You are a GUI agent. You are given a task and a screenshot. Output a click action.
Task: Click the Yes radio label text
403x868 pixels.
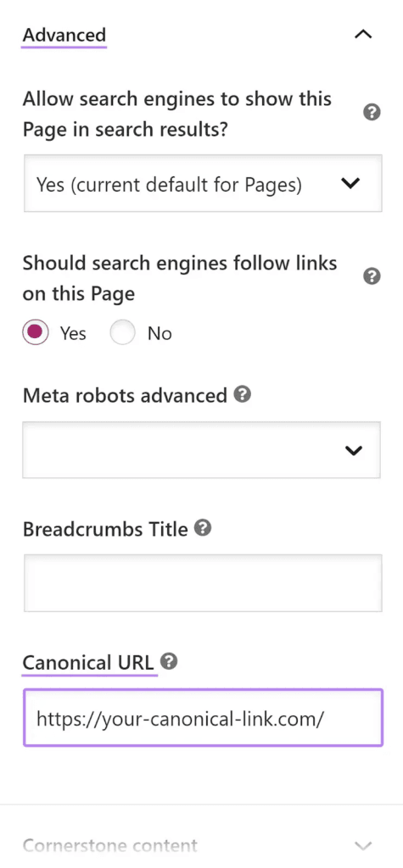click(x=73, y=333)
